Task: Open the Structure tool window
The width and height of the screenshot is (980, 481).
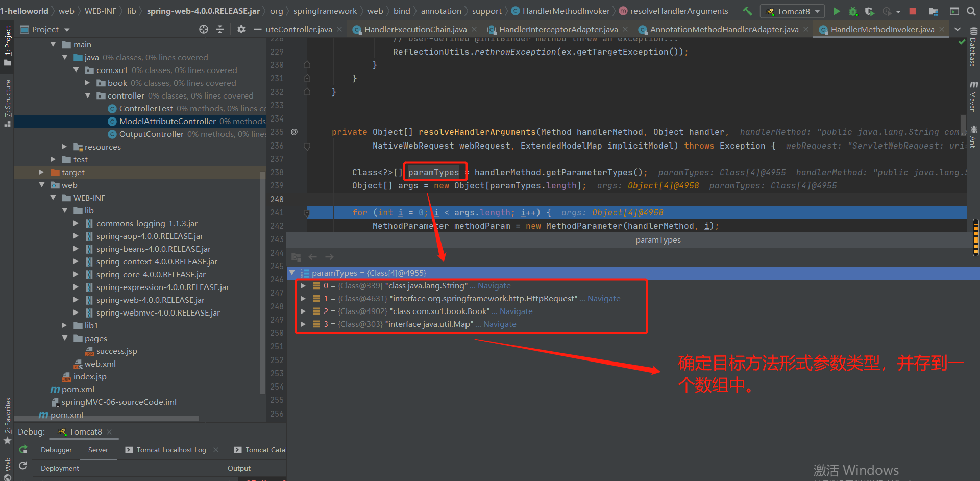Action: [x=7, y=103]
